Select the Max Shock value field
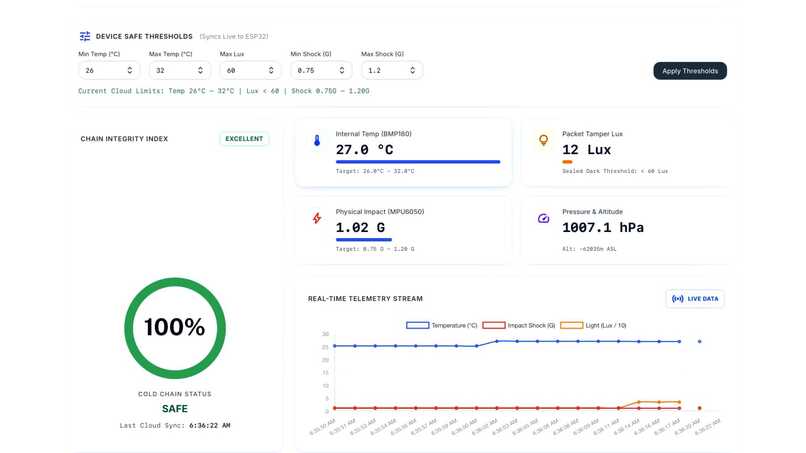This screenshot has height=453, width=806. (x=392, y=70)
